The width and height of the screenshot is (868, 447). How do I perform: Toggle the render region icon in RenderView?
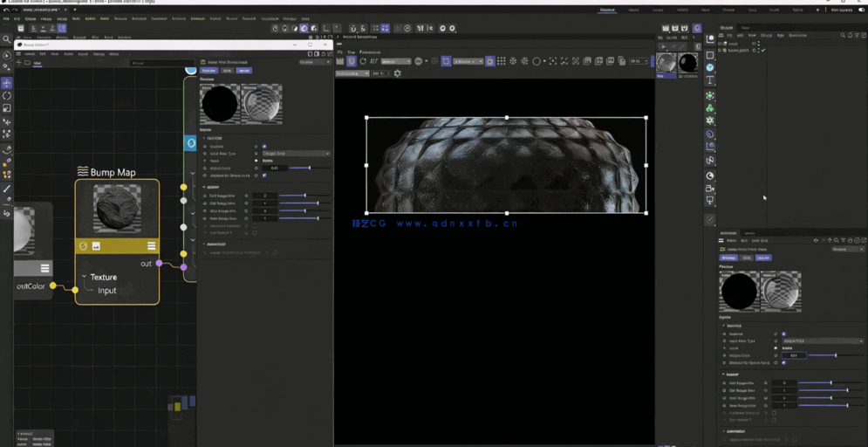click(x=446, y=61)
